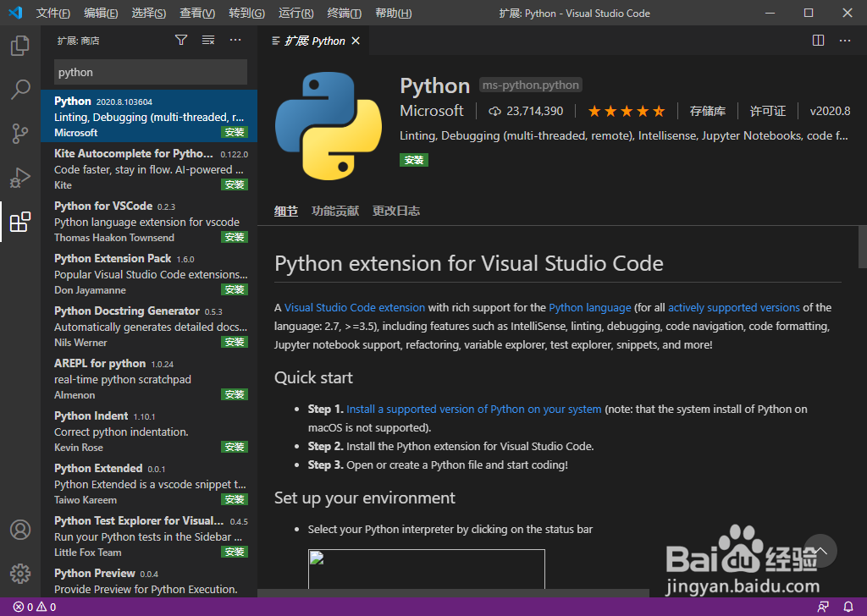Click the errors and warnings status indicator
This screenshot has height=616, width=867.
click(x=34, y=608)
